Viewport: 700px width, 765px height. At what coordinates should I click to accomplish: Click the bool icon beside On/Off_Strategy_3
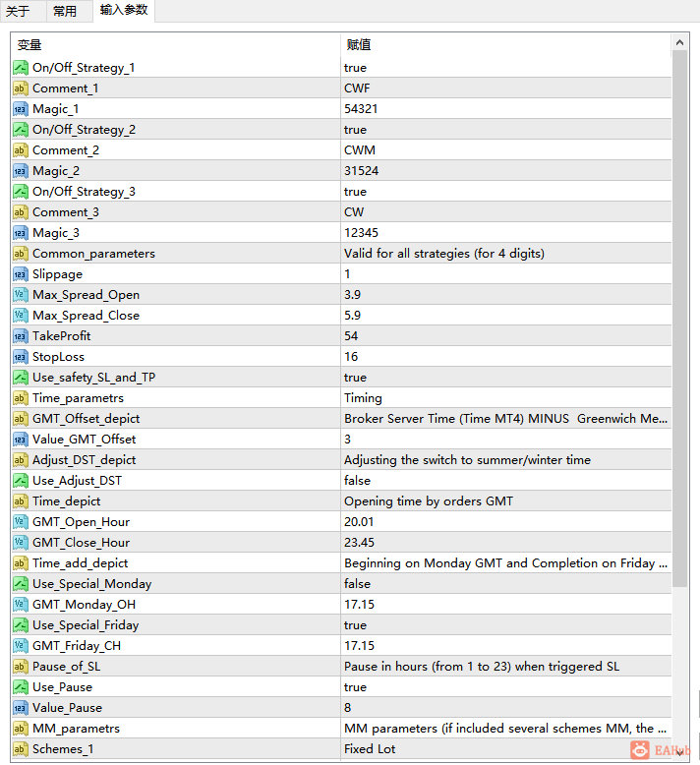(21, 191)
